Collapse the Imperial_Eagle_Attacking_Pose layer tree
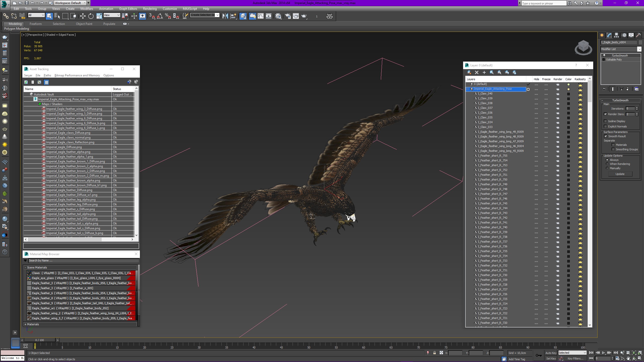 point(468,89)
